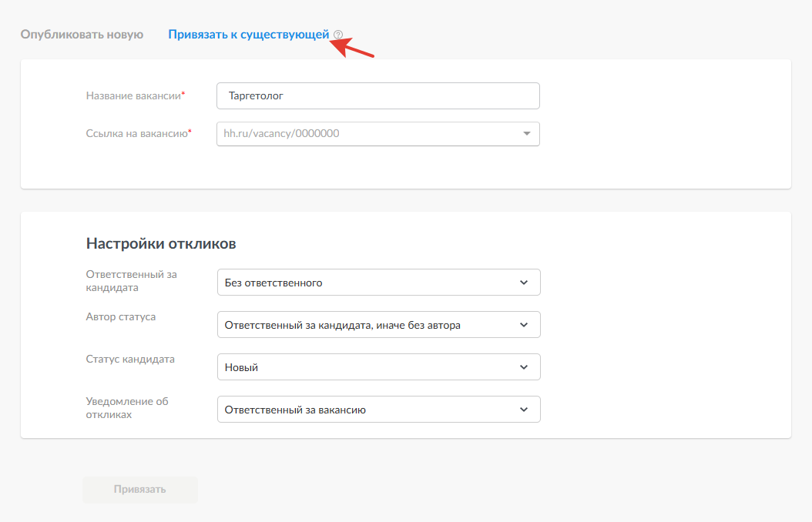Click the help question mark icon beside Привязать к существующей

tap(338, 35)
